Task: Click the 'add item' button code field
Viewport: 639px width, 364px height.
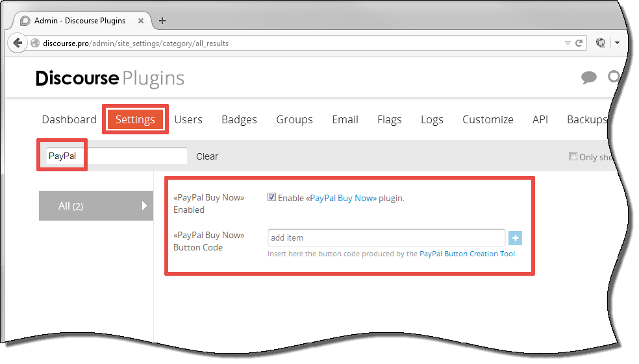Action: [386, 237]
